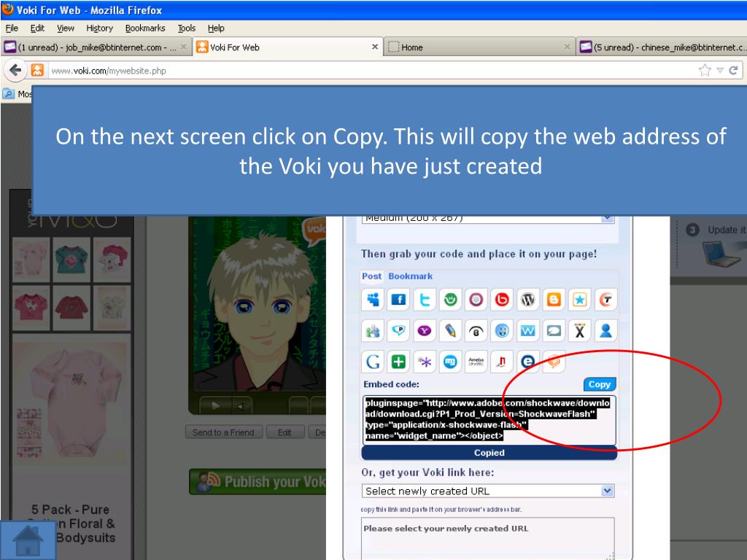Image resolution: width=747 pixels, height=560 pixels.
Task: Open the File menu
Action: (x=12, y=28)
